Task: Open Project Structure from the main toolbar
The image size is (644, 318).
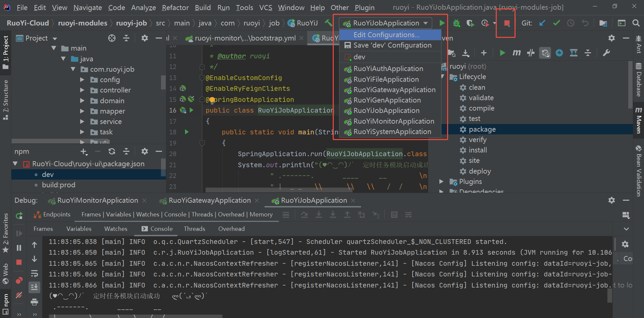Action: 603,23
